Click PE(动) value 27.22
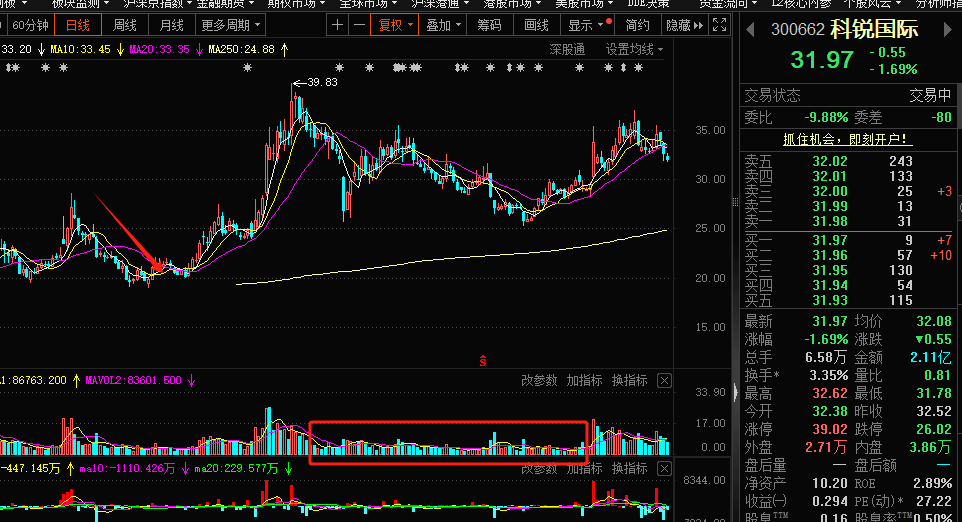The width and height of the screenshot is (962, 522). [x=933, y=501]
